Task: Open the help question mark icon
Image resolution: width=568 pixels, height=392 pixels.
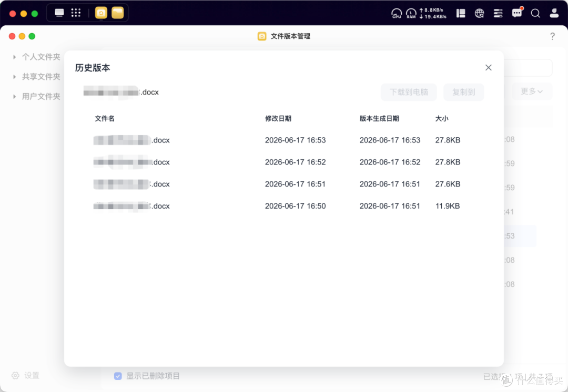Action: (x=552, y=36)
